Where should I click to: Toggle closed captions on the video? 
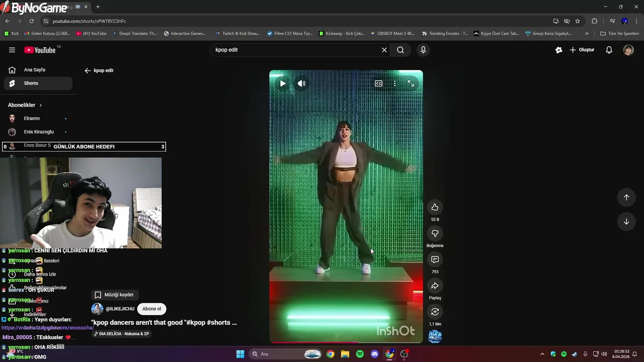(x=378, y=83)
